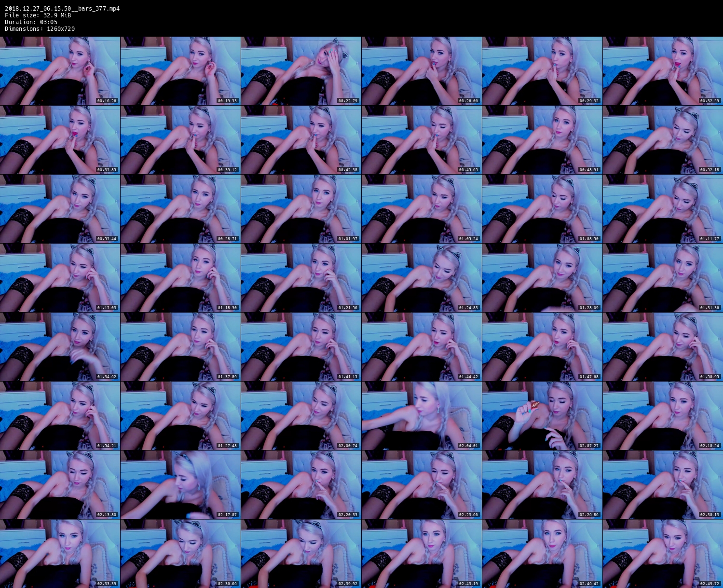Choose the frame marked 00:42.38
Screen dimensions: 723x588
click(301, 140)
